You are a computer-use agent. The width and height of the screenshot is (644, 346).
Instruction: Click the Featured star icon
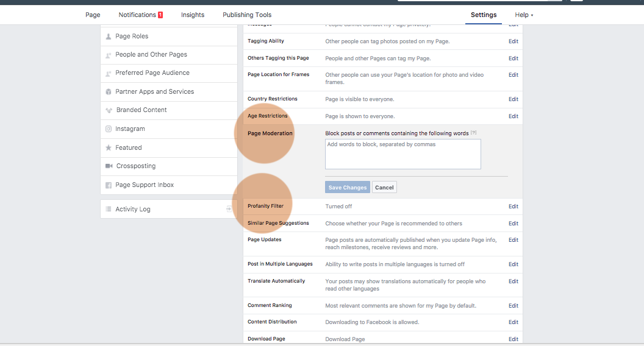109,148
